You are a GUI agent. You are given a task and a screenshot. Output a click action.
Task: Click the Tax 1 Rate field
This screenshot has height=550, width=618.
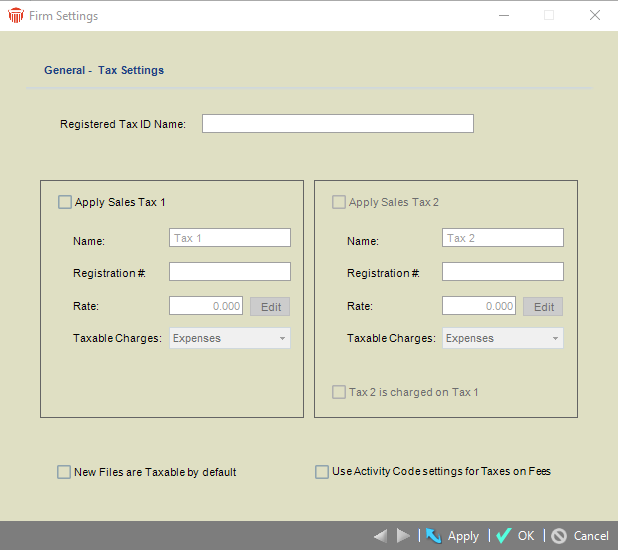coord(206,306)
